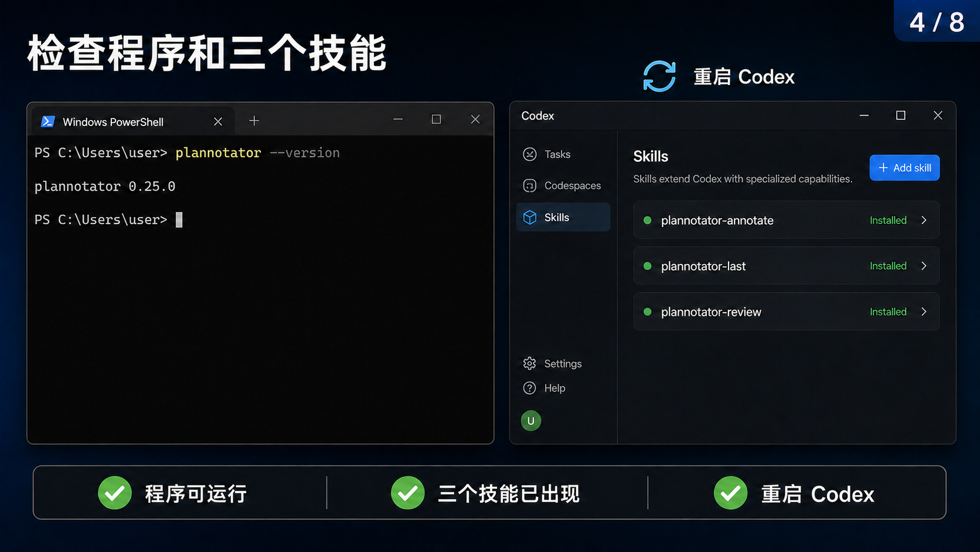This screenshot has height=552, width=980.
Task: Minimize the Windows PowerShell window
Action: point(398,119)
